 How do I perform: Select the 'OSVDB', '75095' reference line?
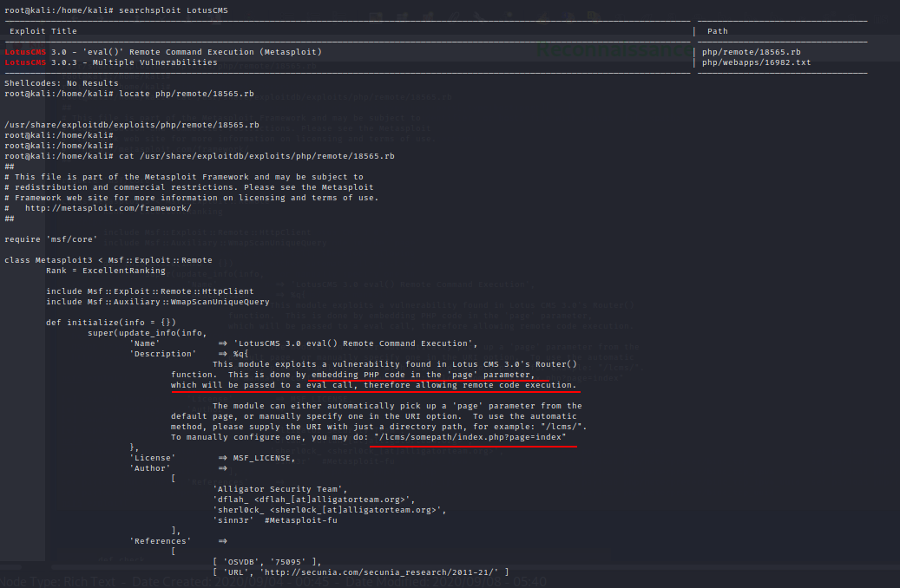[267, 562]
